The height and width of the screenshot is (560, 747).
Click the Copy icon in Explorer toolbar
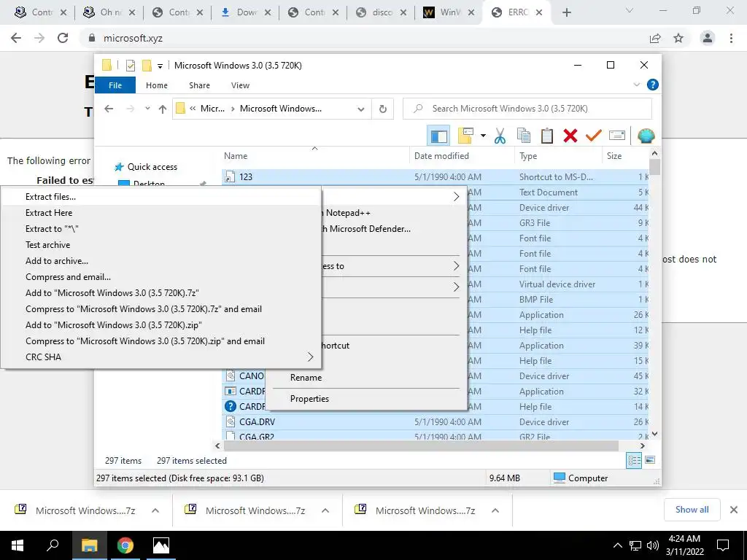pos(524,136)
